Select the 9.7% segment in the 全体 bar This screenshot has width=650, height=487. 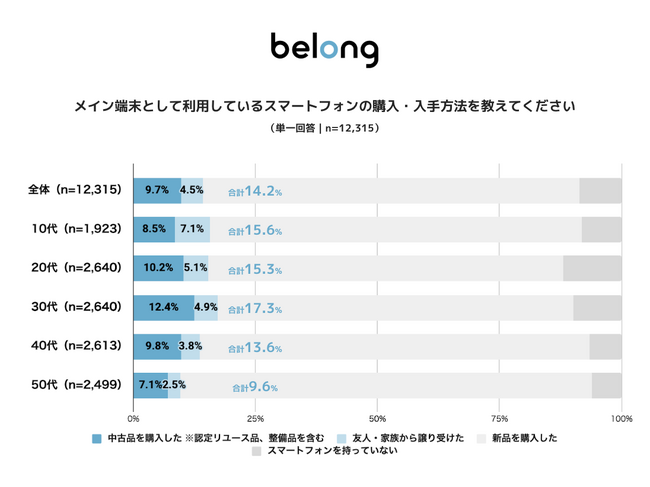click(x=157, y=190)
